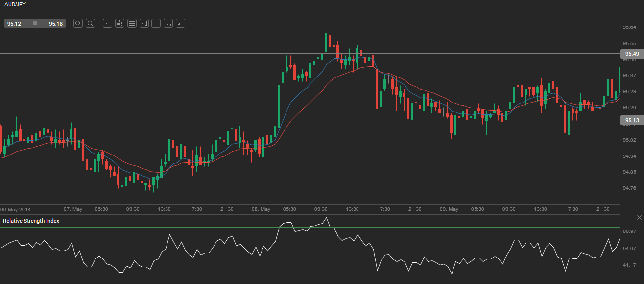
Task: Click the overlapping squares icon in the toolbar
Action: (x=156, y=23)
